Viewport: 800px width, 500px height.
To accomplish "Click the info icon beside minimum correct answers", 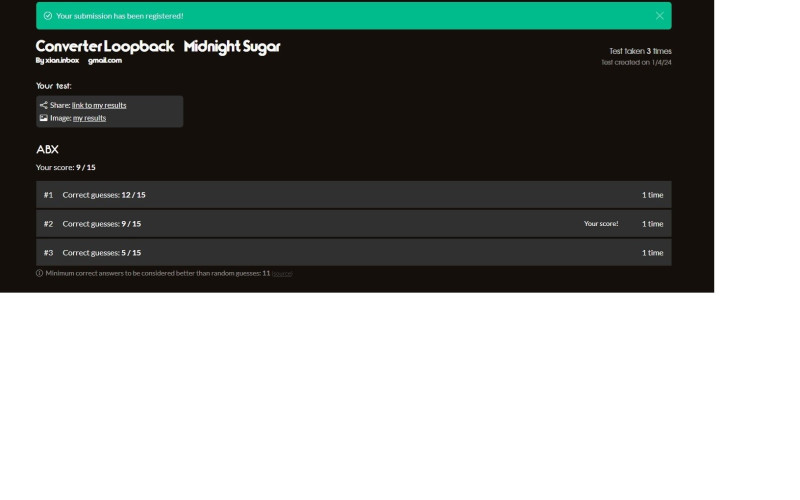I will pyautogui.click(x=39, y=273).
